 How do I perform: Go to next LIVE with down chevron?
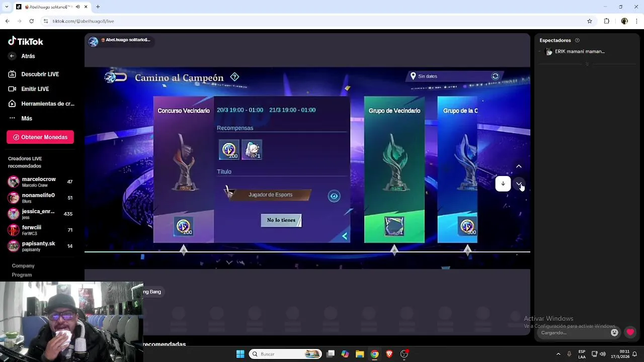tap(519, 184)
